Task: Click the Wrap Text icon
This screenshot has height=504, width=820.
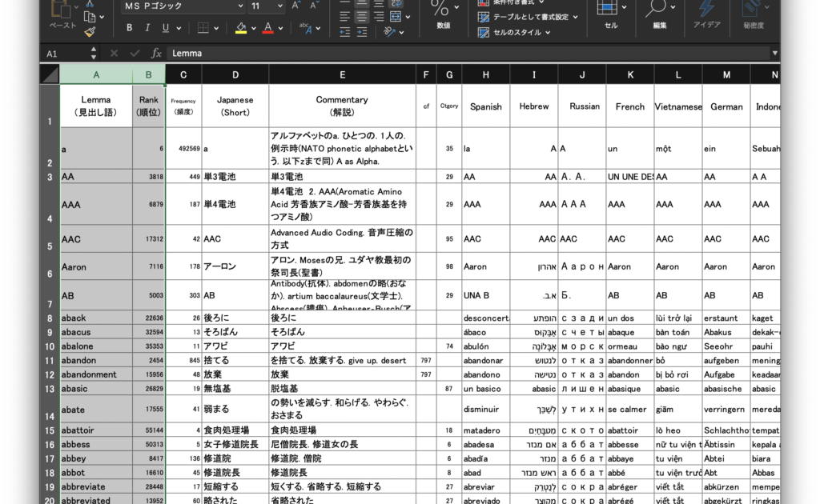Action: point(396,3)
